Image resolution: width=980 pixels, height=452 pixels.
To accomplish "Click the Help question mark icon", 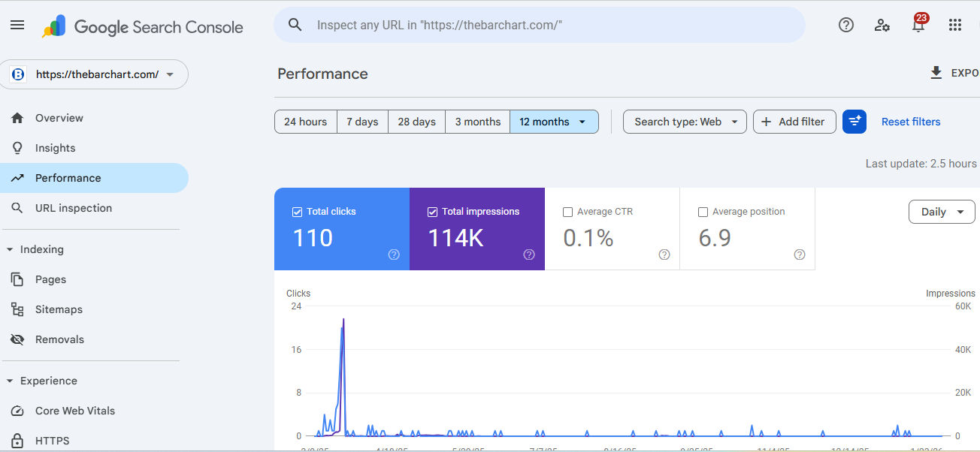I will [846, 26].
